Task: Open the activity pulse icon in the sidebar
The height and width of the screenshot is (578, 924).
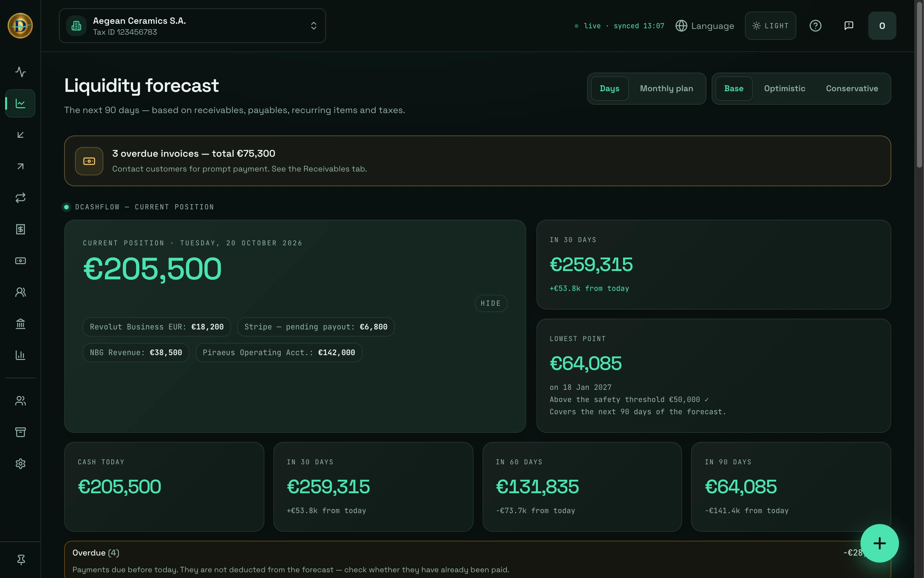Action: (x=20, y=72)
